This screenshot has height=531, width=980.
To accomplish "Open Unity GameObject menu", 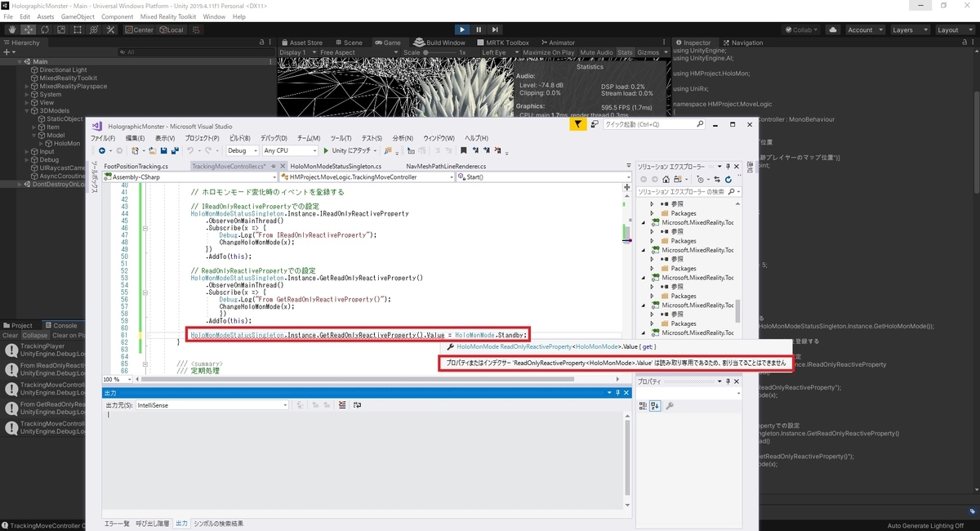I will click(78, 16).
